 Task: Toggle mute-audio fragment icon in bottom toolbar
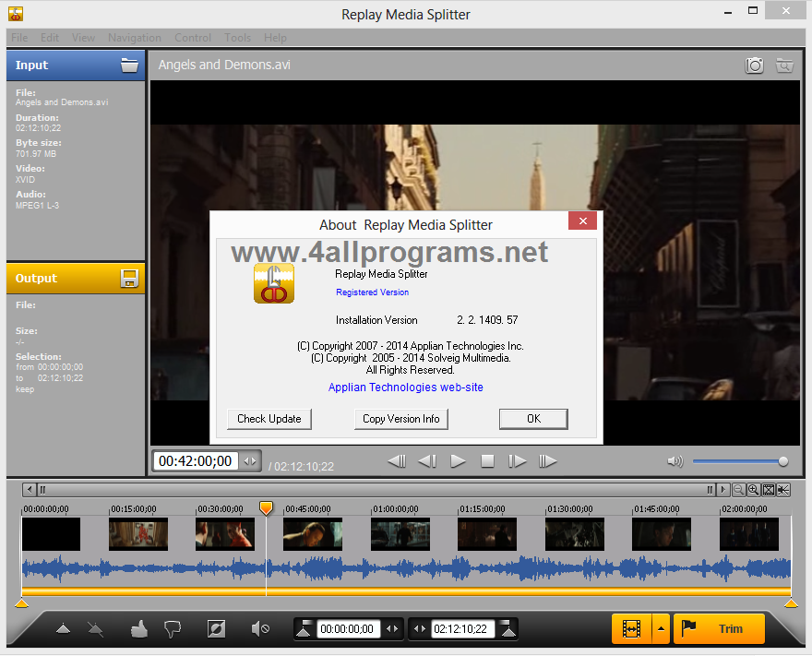pos(260,629)
